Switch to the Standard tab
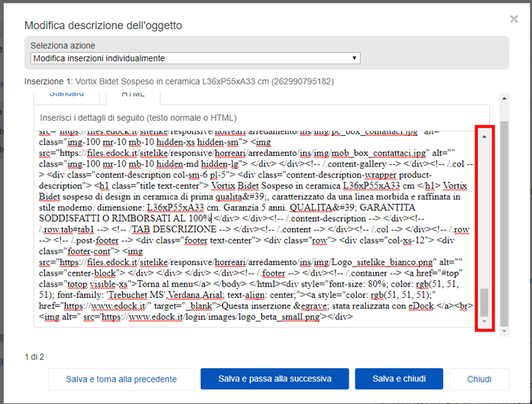The width and height of the screenshot is (532, 404). [x=66, y=95]
